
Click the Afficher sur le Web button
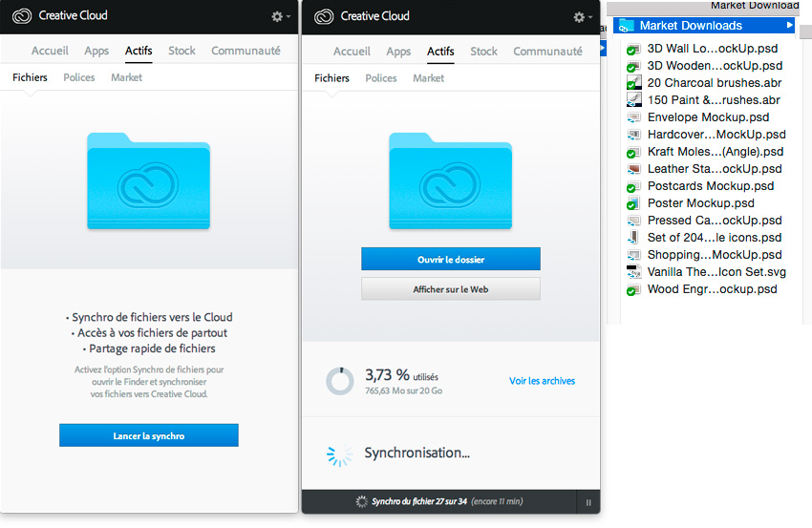tap(451, 289)
